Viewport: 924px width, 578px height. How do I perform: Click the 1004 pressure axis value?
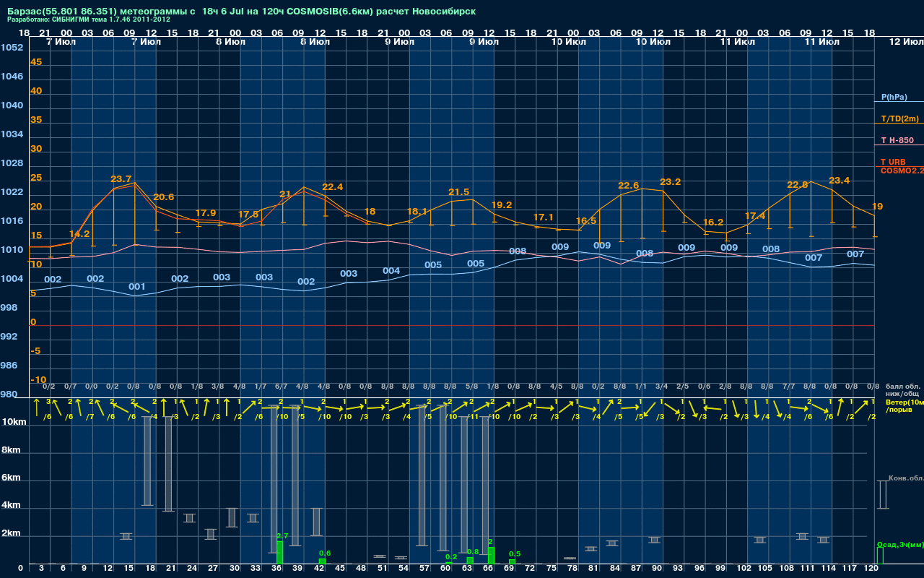click(12, 279)
